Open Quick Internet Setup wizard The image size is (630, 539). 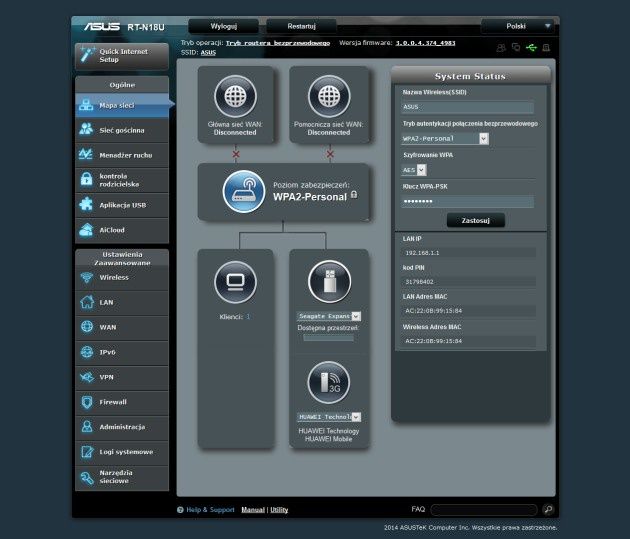coord(122,56)
